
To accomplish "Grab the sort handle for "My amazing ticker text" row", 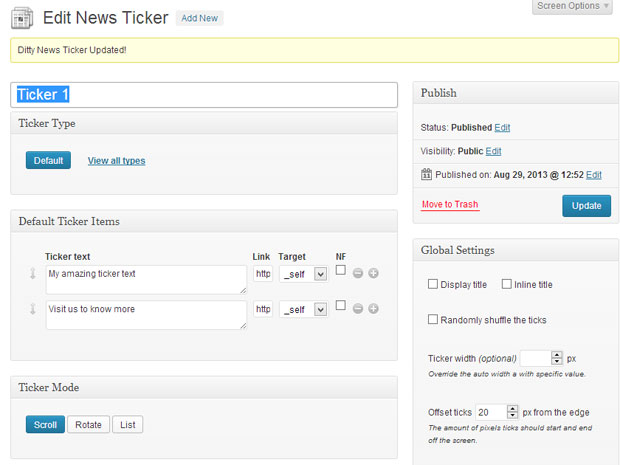I will point(33,273).
